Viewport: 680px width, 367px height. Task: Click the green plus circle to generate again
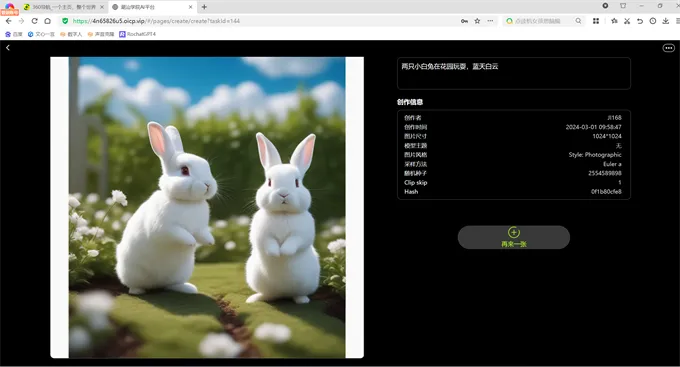513,232
